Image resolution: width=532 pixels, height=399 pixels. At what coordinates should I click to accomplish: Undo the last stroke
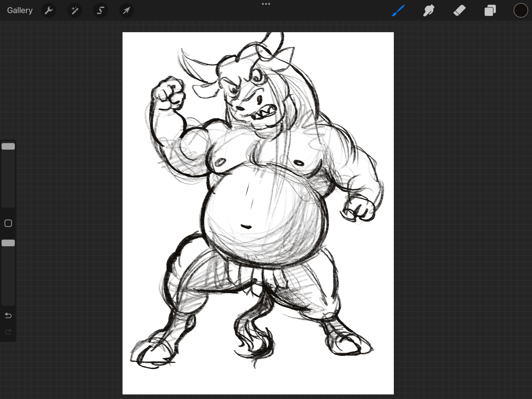pos(8,315)
